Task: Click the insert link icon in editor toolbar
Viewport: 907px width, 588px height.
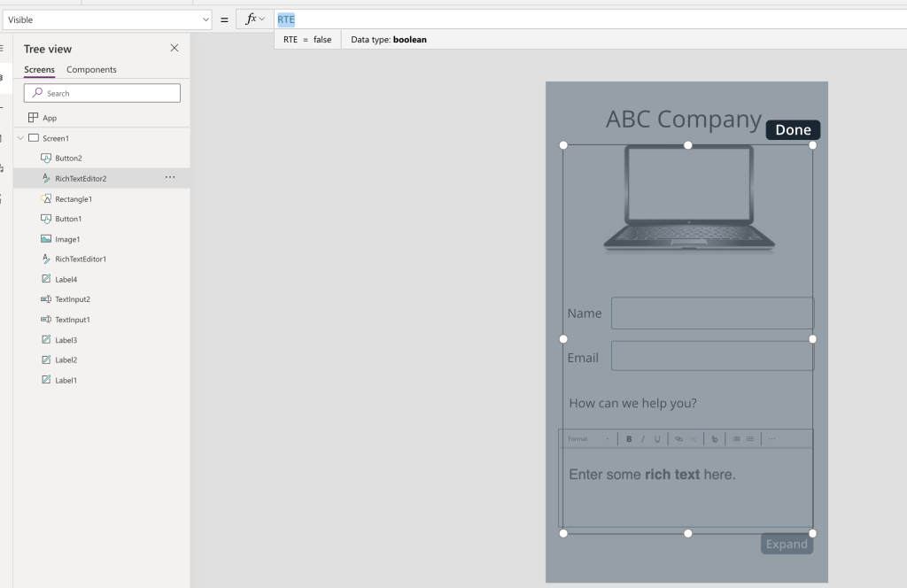Action: tap(678, 439)
